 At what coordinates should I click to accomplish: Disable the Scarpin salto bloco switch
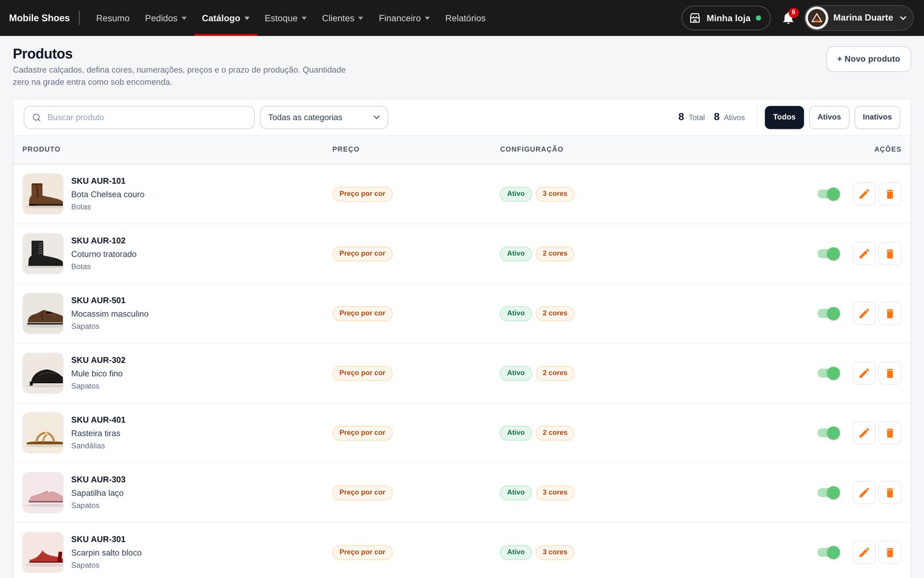pyautogui.click(x=829, y=553)
